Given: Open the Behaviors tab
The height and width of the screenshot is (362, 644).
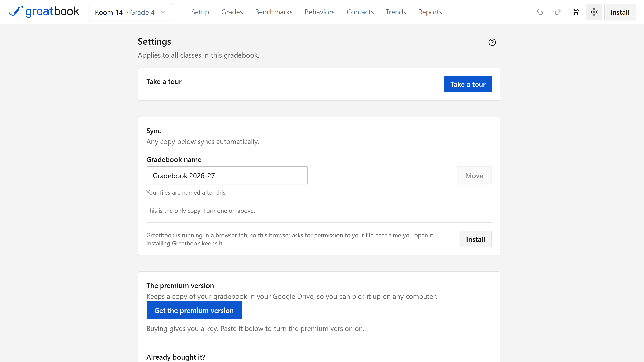Looking at the screenshot, I should tap(320, 12).
